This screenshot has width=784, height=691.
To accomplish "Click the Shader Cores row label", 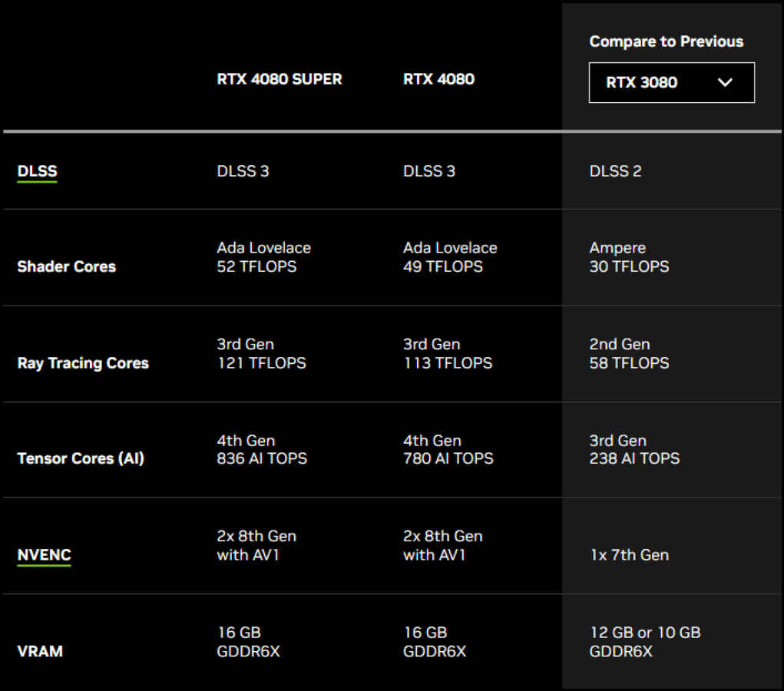I will point(66,266).
